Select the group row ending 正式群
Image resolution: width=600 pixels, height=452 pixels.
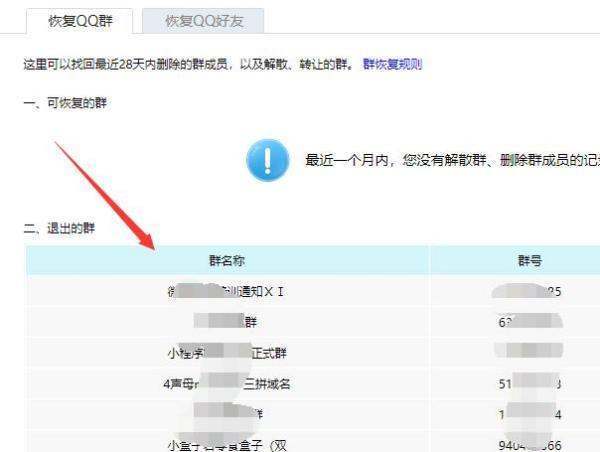tap(227, 352)
